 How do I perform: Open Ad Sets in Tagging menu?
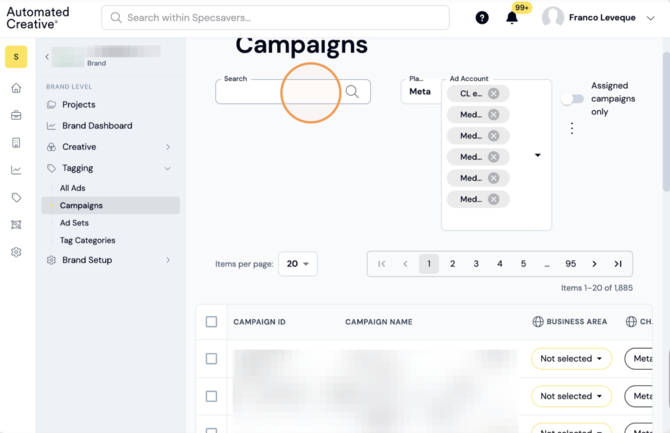(74, 223)
